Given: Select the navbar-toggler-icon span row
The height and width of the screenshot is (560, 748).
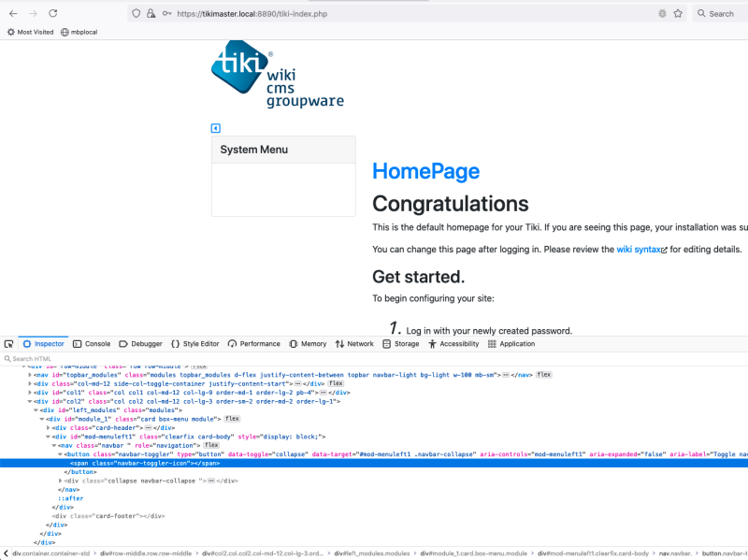Looking at the screenshot, I should [374, 463].
